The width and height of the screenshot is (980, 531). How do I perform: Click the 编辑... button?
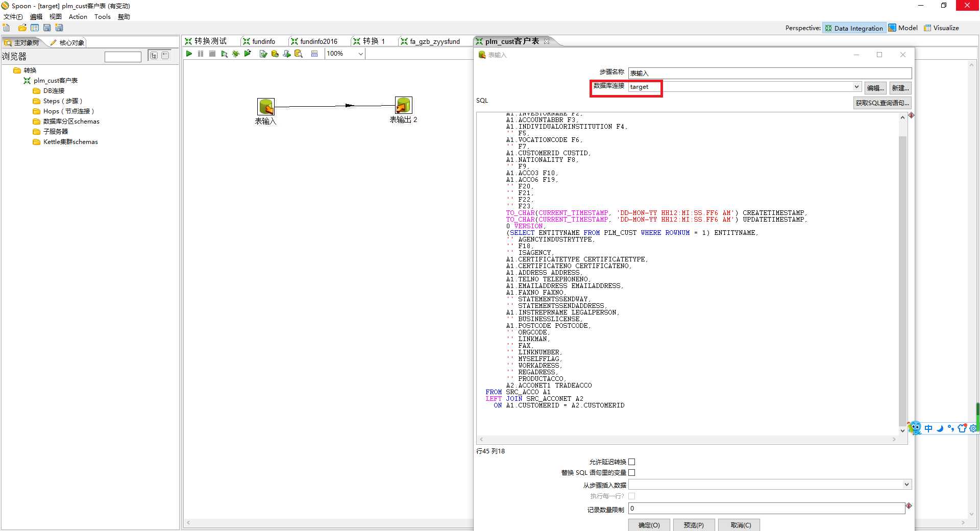(875, 88)
